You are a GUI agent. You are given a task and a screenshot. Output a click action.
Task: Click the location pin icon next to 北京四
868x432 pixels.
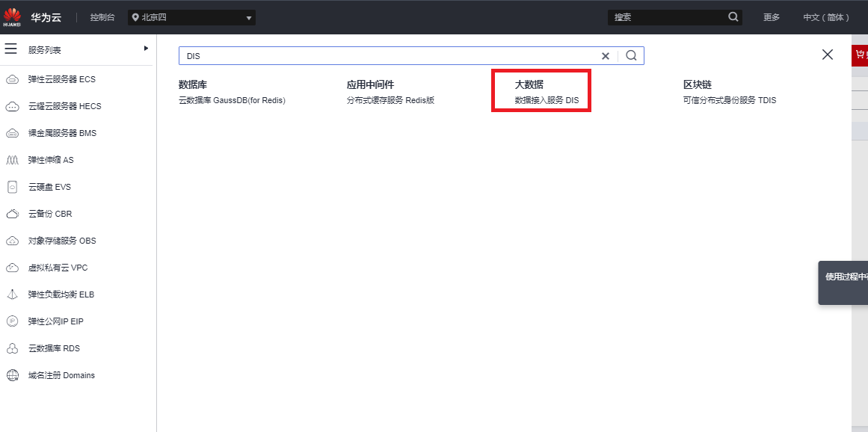135,17
